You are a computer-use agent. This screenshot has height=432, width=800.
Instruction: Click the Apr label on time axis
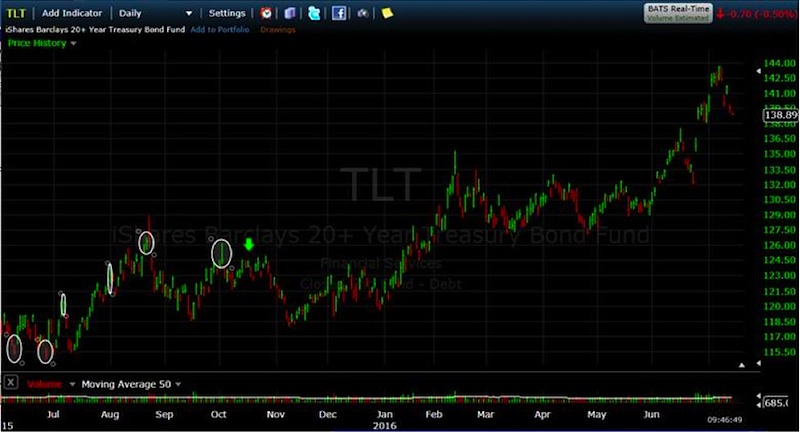[x=542, y=414]
